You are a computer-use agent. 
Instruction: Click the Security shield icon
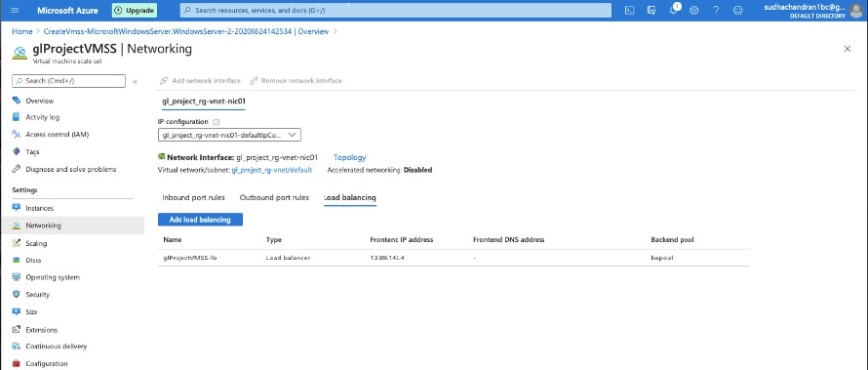tap(16, 295)
